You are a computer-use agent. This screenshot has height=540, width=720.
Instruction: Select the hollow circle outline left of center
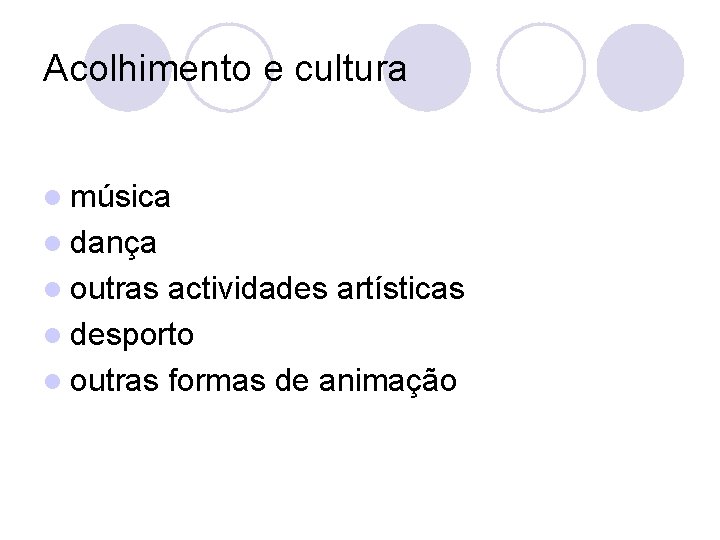tap(228, 67)
